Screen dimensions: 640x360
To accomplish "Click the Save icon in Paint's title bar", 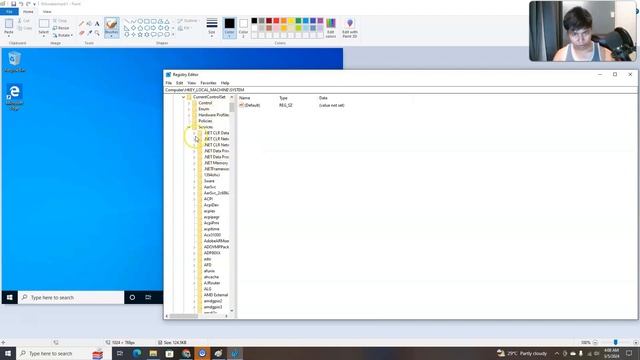I will click(x=13, y=4).
